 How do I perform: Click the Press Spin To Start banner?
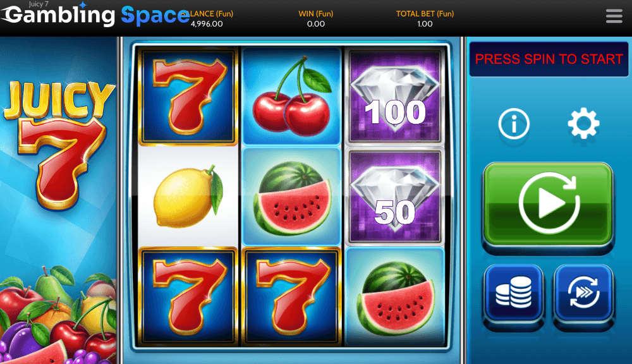549,59
